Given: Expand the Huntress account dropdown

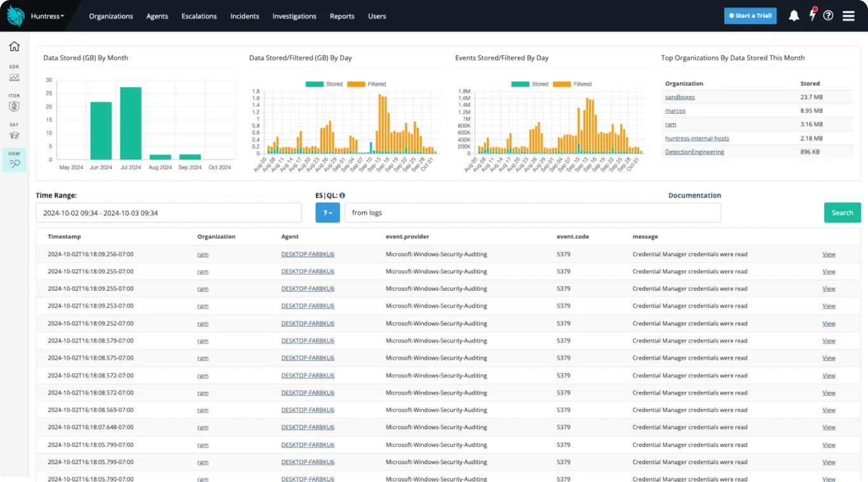Looking at the screenshot, I should pyautogui.click(x=47, y=16).
